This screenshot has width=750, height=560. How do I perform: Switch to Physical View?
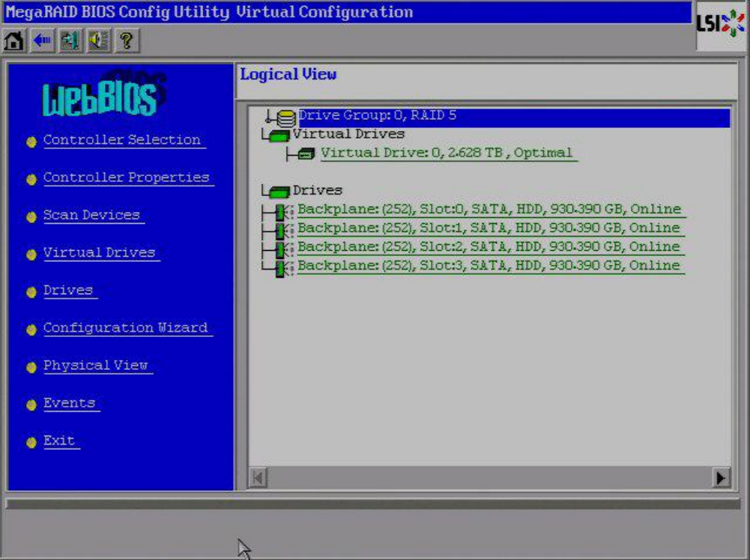(x=95, y=365)
